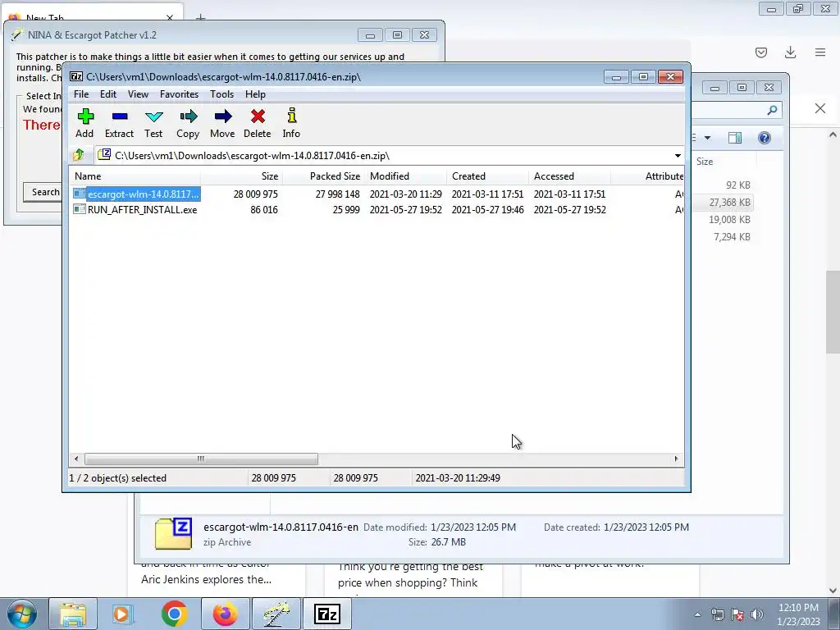Open the File menu
The height and width of the screenshot is (630, 840).
point(81,94)
